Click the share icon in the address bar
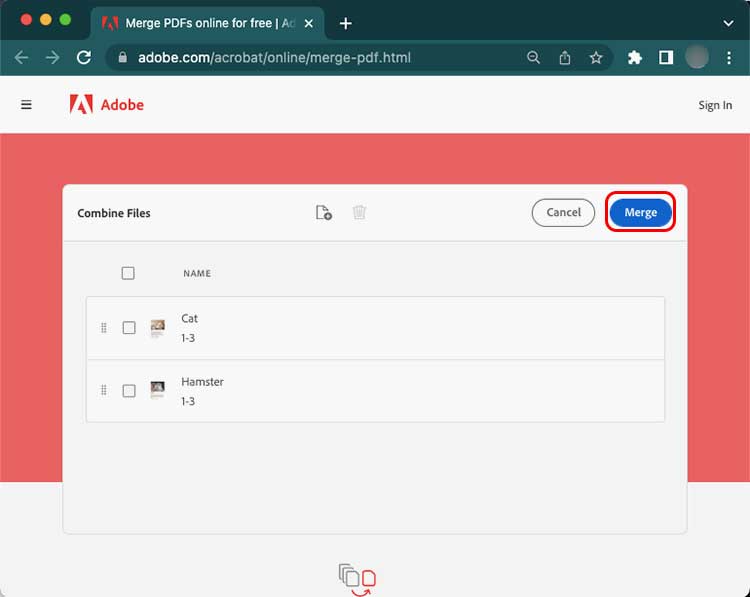Screen dimensions: 750x597 (x=565, y=58)
